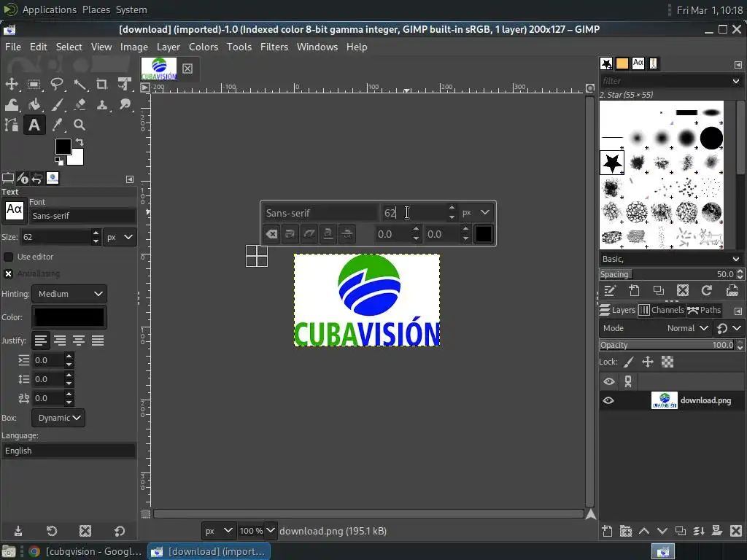Reset colors to default black and white
The height and width of the screenshot is (560, 747).
(x=58, y=161)
